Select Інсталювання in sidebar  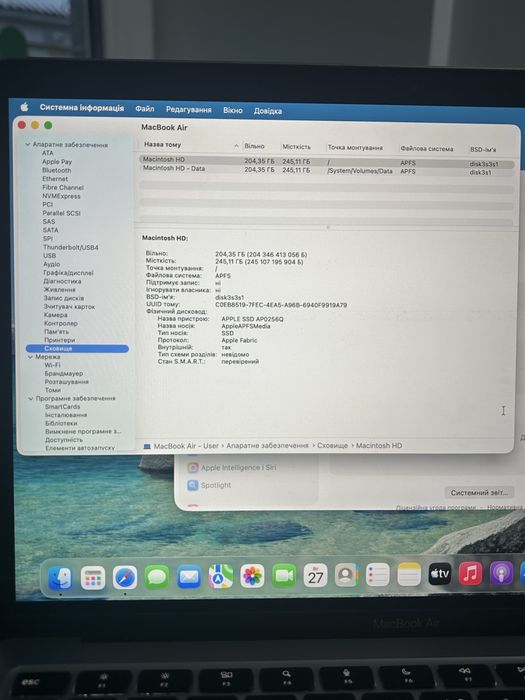pos(66,415)
